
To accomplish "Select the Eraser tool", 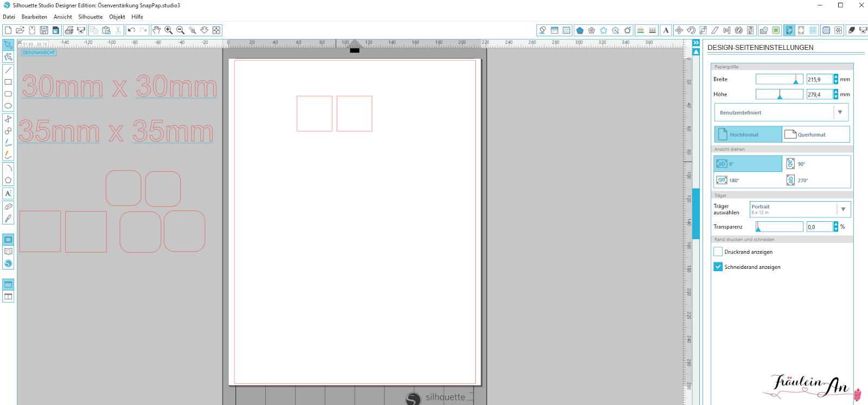I will tap(8, 207).
